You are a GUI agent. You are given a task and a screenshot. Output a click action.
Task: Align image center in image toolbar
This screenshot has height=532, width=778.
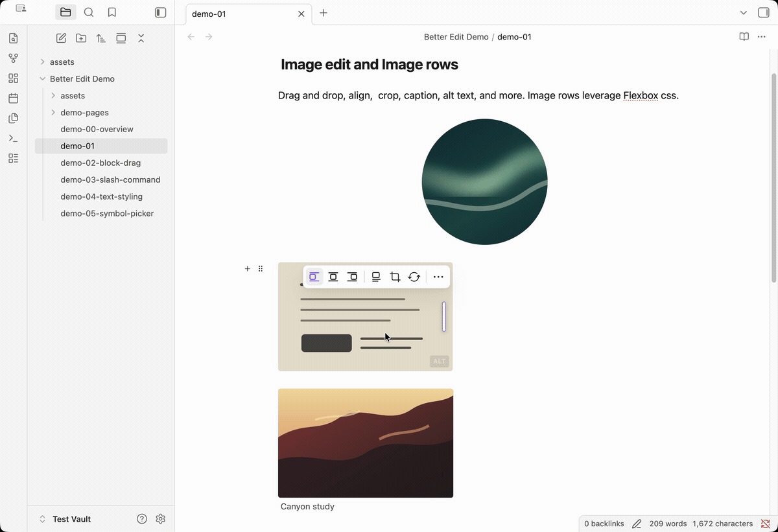click(x=333, y=277)
